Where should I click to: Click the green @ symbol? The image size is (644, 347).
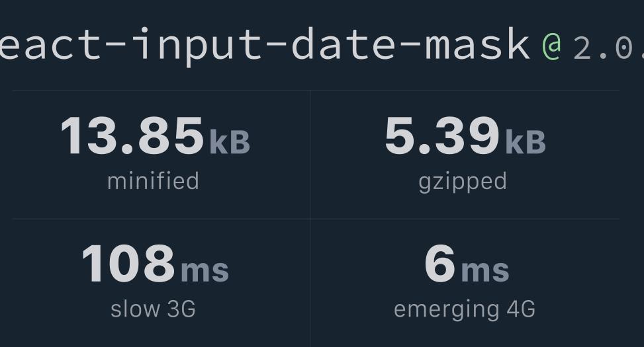[x=551, y=46]
